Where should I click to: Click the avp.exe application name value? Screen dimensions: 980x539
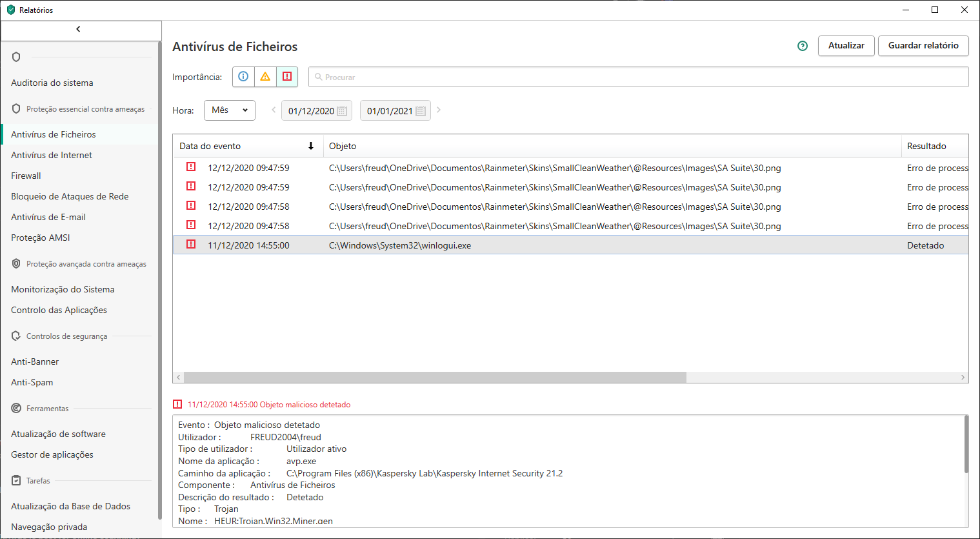tap(301, 461)
